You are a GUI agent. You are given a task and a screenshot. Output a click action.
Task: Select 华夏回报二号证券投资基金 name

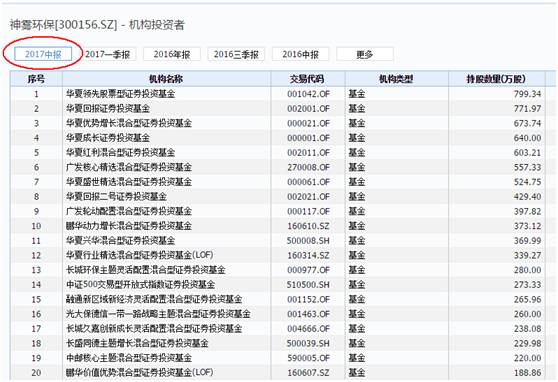[116, 197]
